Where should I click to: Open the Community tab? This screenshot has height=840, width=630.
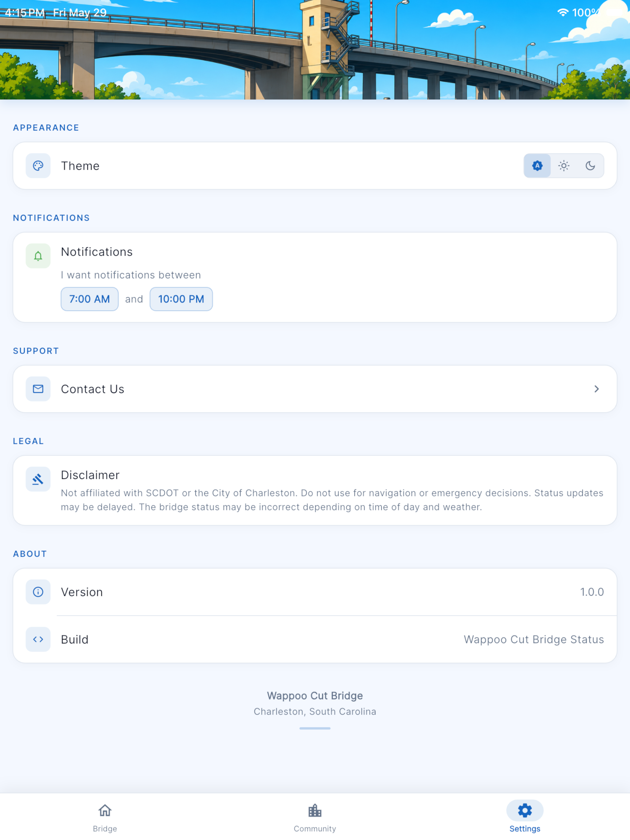pyautogui.click(x=315, y=818)
